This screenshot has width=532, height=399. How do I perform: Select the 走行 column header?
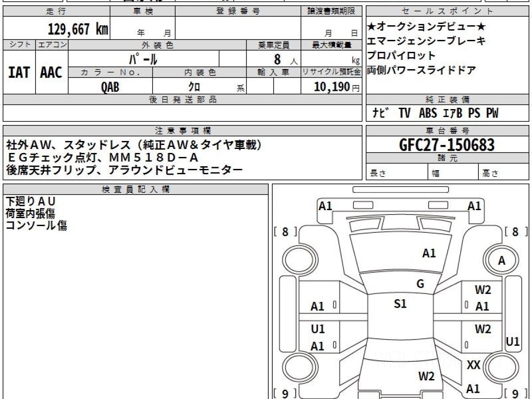coord(56,12)
